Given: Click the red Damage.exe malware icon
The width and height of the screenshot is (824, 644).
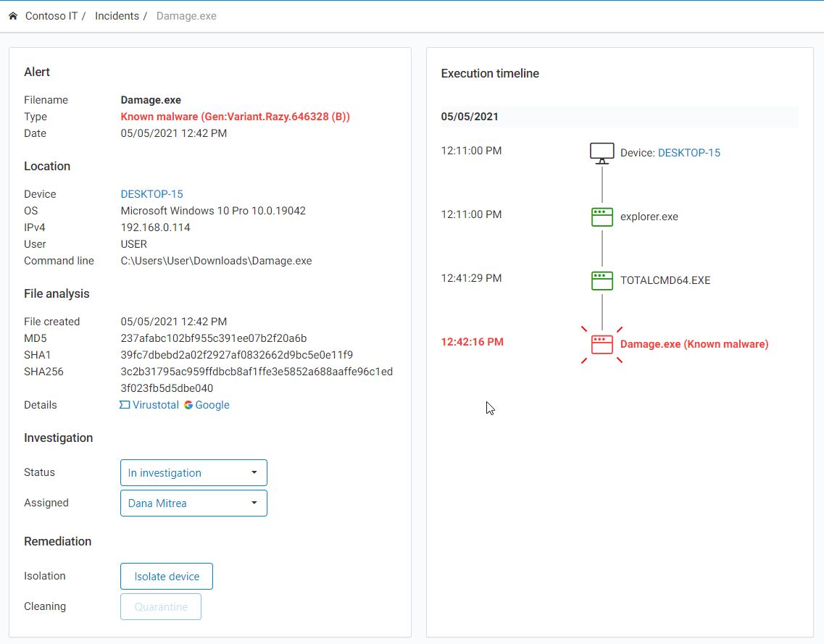Looking at the screenshot, I should click(602, 345).
